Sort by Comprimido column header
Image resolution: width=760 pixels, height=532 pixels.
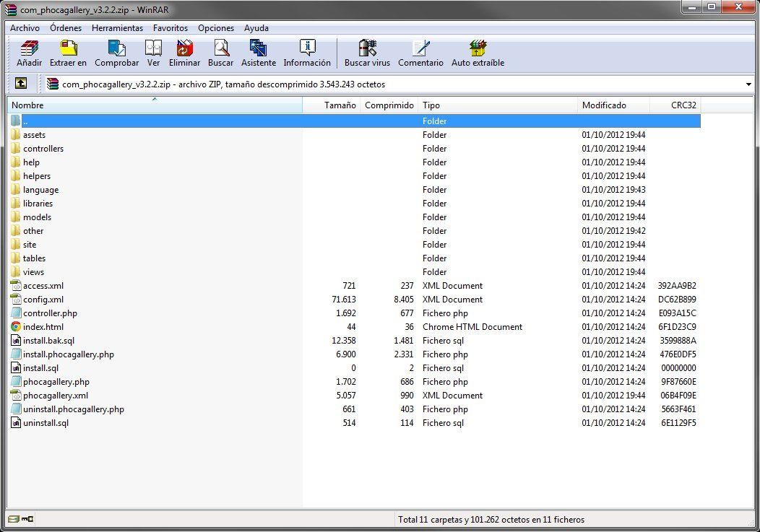(389, 105)
